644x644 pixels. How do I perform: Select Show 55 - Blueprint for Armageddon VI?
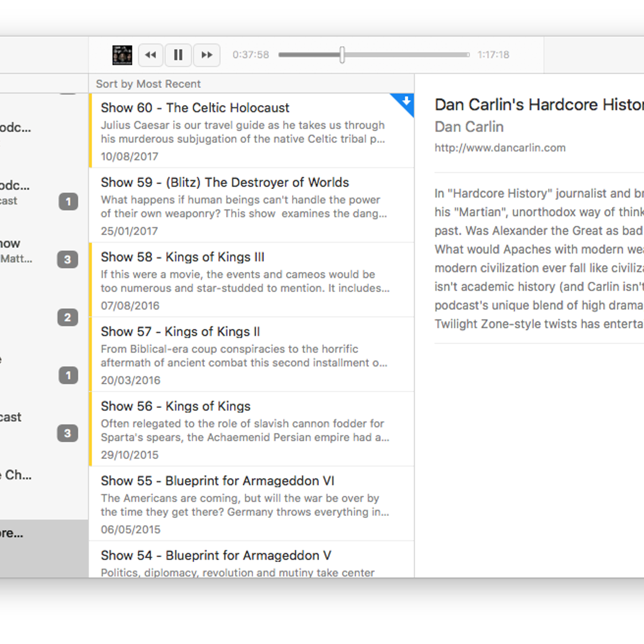pos(252,504)
